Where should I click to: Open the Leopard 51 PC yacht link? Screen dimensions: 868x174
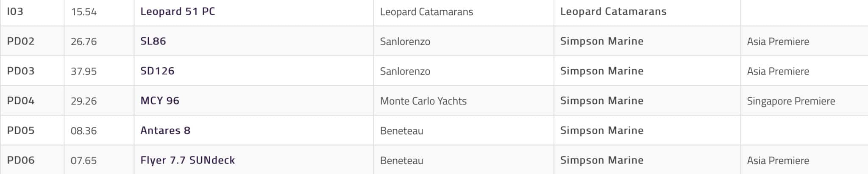[178, 11]
